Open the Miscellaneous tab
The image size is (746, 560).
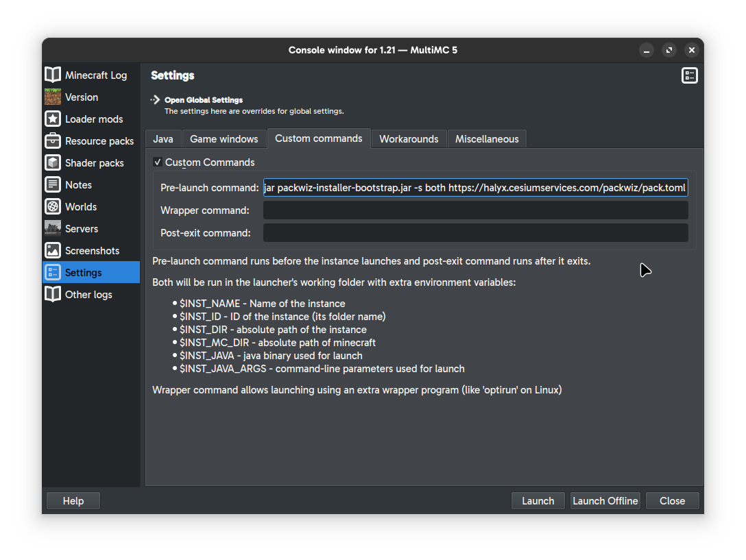[x=487, y=139]
